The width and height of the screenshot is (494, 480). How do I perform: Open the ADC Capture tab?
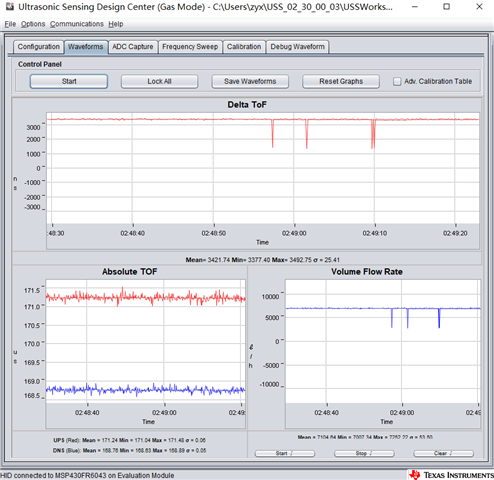click(x=133, y=47)
